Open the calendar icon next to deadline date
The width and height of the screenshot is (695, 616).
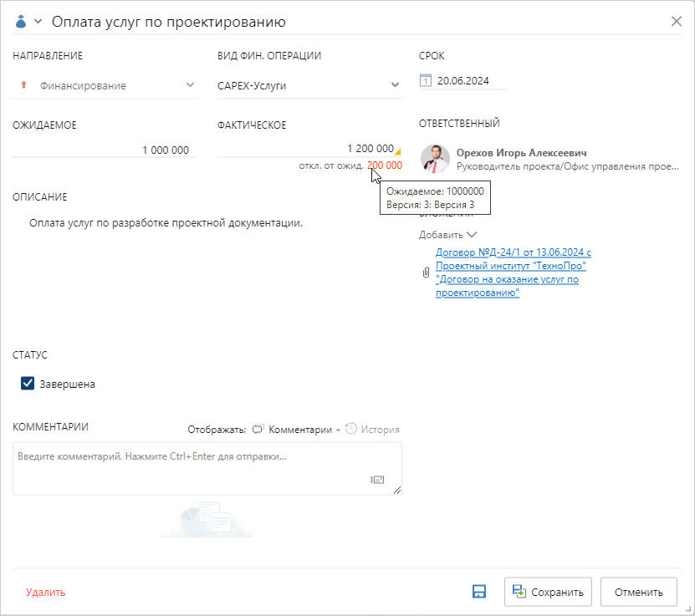coord(426,81)
